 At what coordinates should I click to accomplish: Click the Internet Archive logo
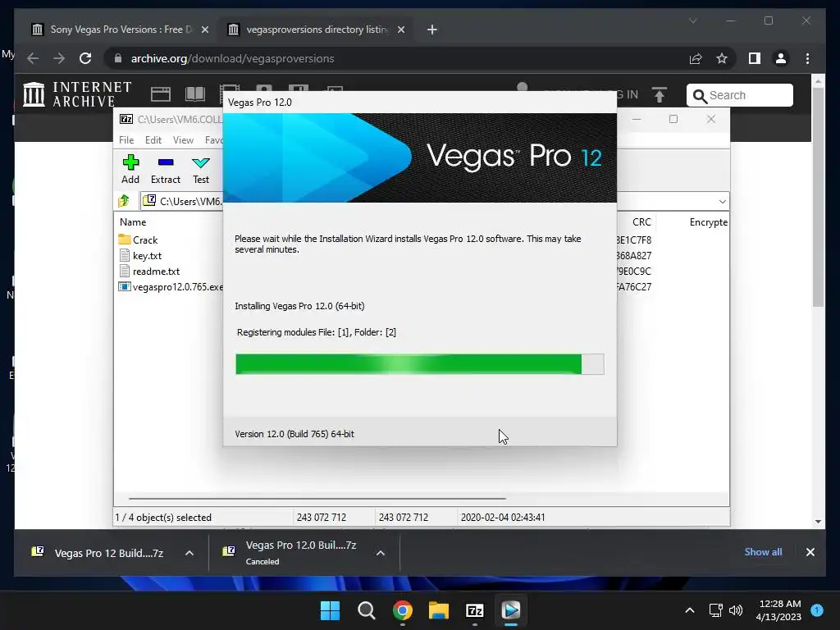pyautogui.click(x=77, y=94)
